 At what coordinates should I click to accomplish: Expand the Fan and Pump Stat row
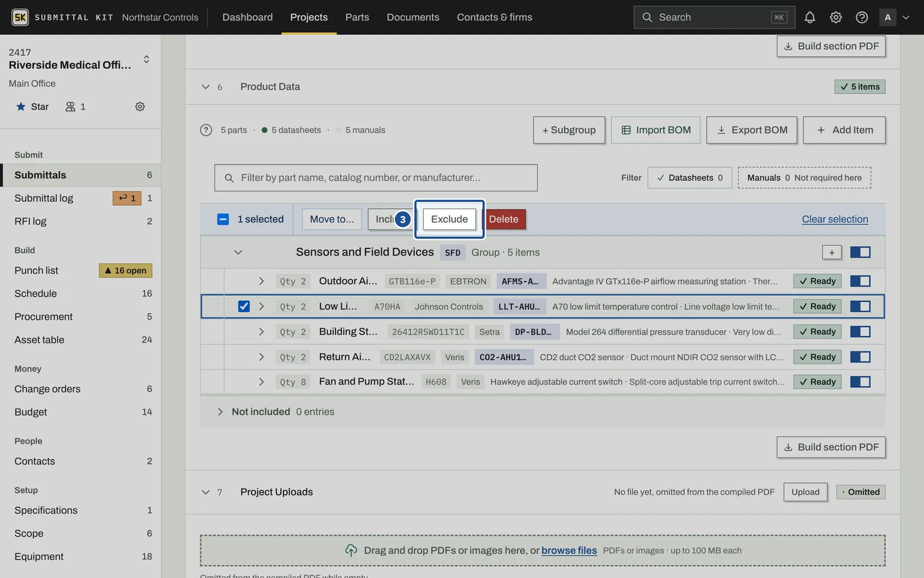point(261,382)
